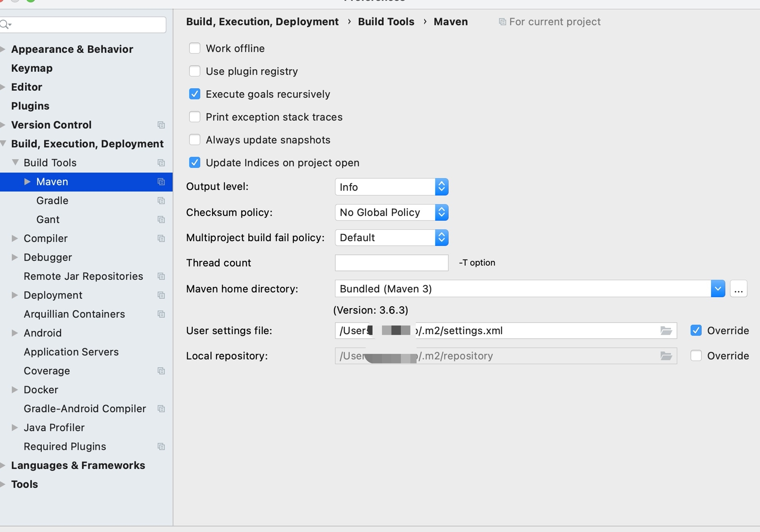Expand the Debugger arrow
760x532 pixels.
coord(15,257)
